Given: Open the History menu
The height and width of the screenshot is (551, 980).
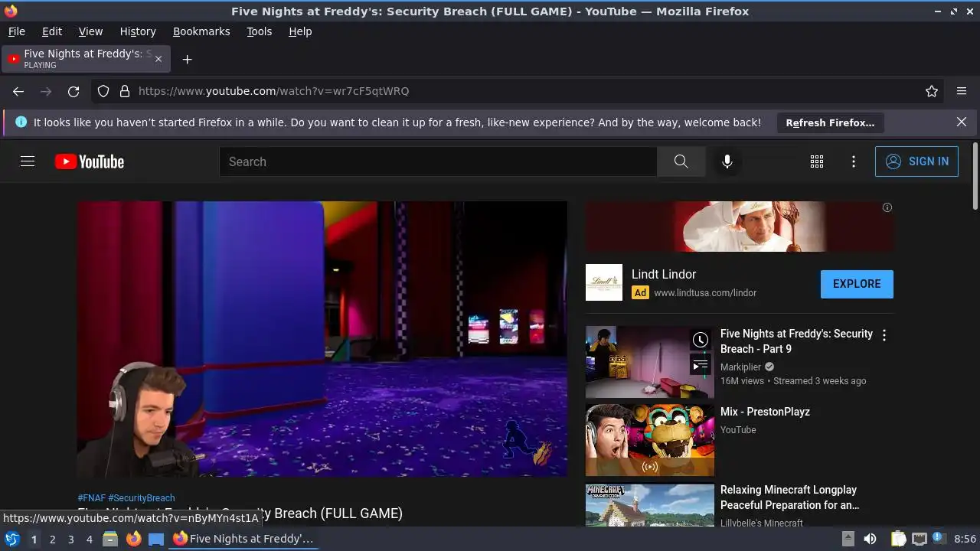Looking at the screenshot, I should [138, 31].
